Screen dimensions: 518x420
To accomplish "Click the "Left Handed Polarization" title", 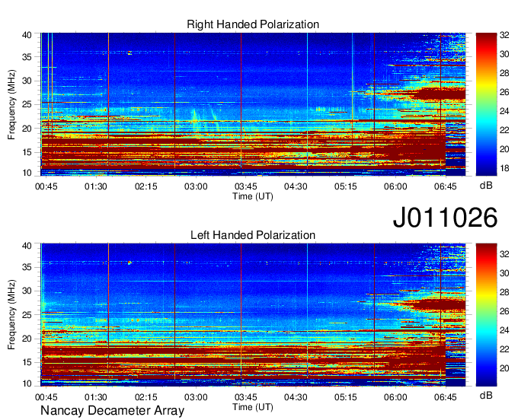I will (253, 235).
